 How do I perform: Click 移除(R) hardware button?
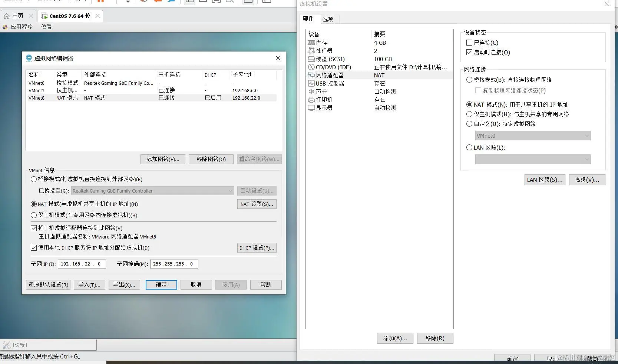(x=435, y=338)
